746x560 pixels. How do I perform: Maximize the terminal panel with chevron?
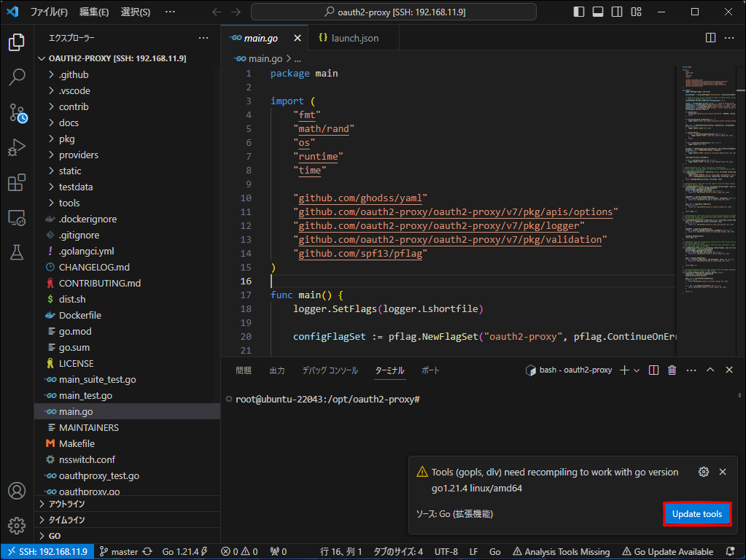(x=710, y=370)
